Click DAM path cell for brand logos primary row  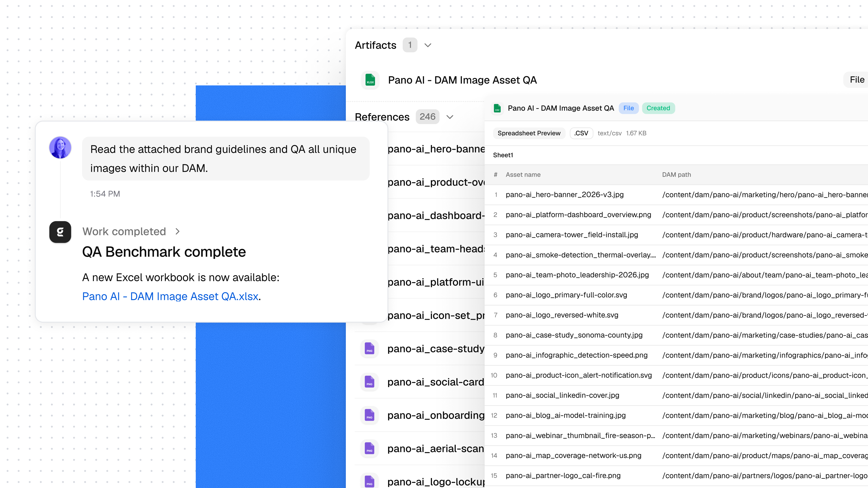coord(765,295)
